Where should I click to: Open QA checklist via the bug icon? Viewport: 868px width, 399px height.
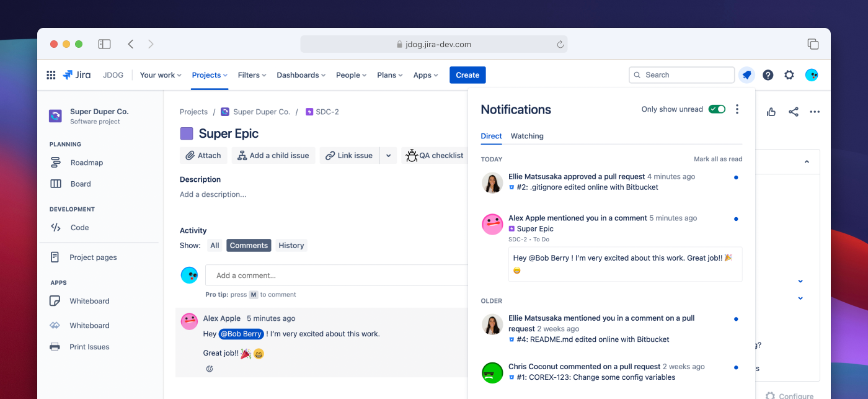411,155
